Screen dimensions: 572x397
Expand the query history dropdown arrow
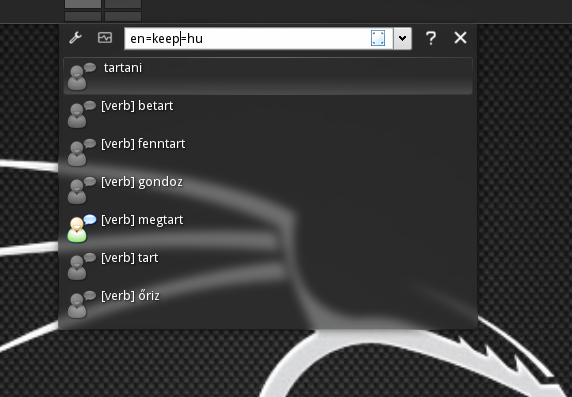(402, 38)
